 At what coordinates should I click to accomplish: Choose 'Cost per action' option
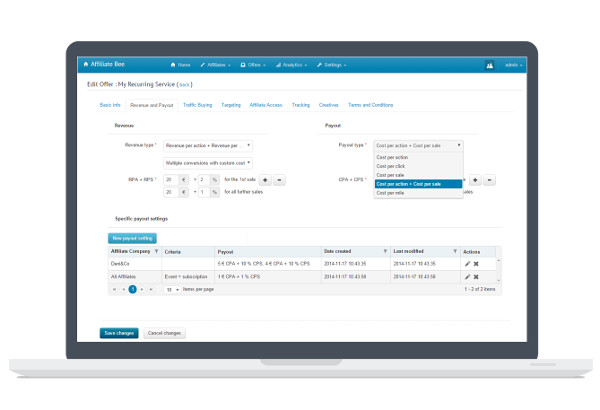418,157
